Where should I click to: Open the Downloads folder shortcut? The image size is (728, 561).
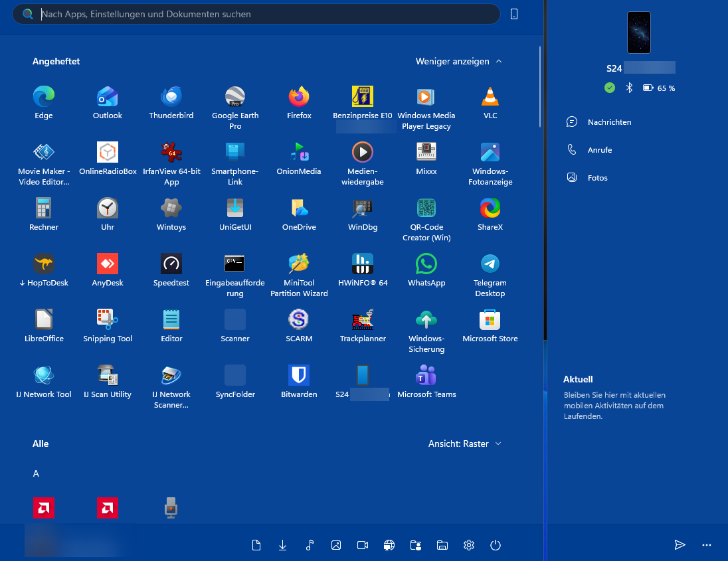click(x=282, y=545)
